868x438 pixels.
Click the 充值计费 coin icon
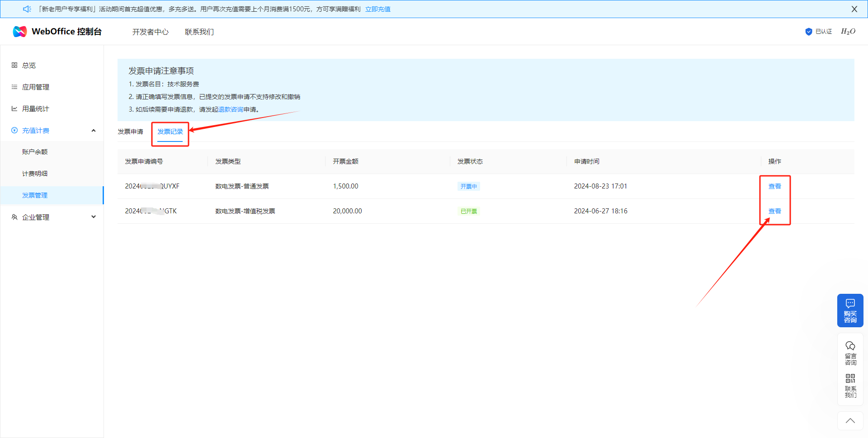pos(14,130)
